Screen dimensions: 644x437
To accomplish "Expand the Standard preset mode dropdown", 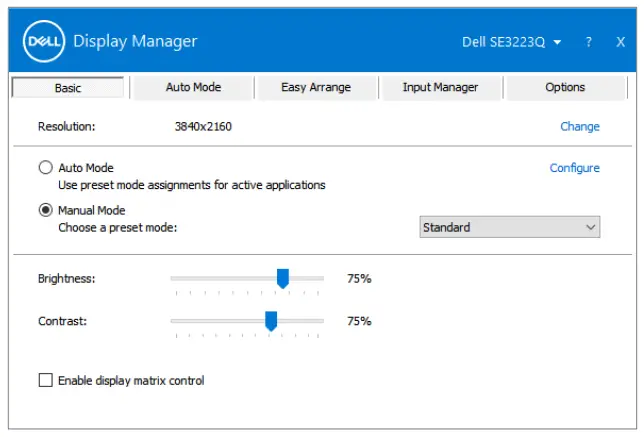I will [510, 227].
